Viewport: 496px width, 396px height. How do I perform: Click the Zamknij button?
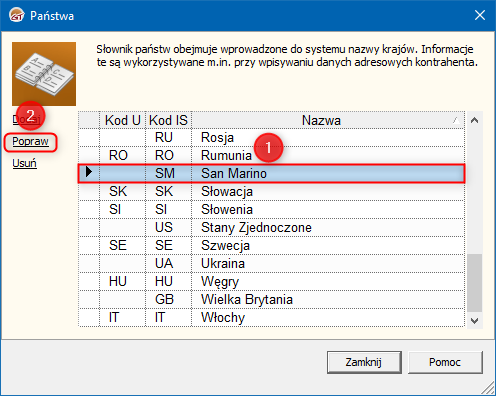(364, 362)
